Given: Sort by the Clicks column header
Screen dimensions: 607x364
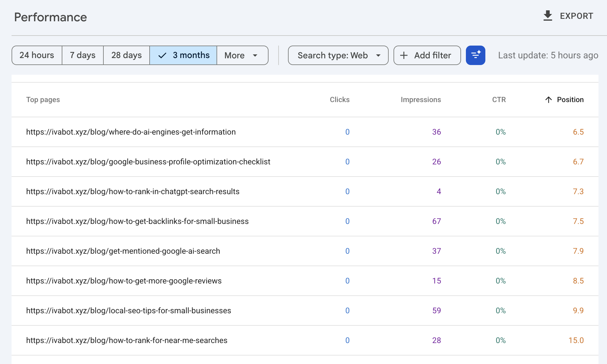Looking at the screenshot, I should (340, 100).
